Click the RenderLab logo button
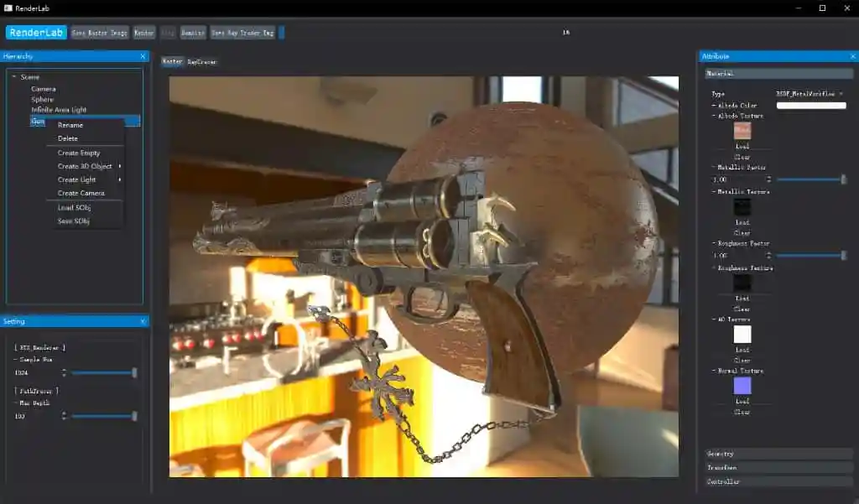This screenshot has width=859, height=504. click(x=36, y=33)
